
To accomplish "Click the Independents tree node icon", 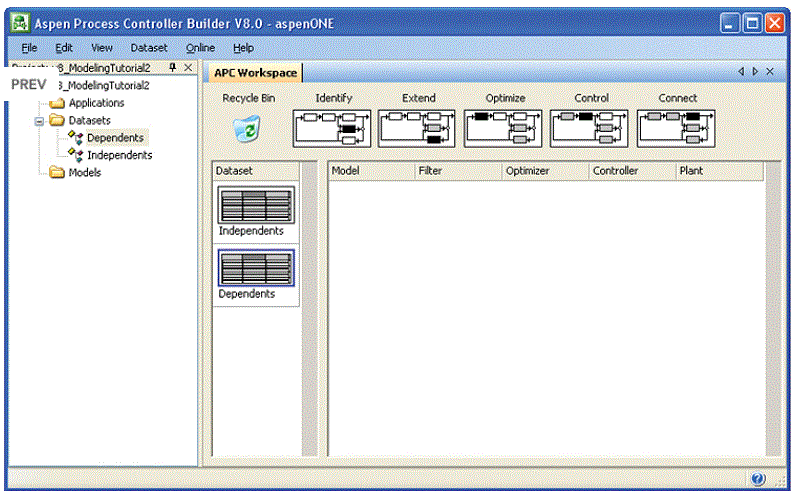I will coord(76,154).
